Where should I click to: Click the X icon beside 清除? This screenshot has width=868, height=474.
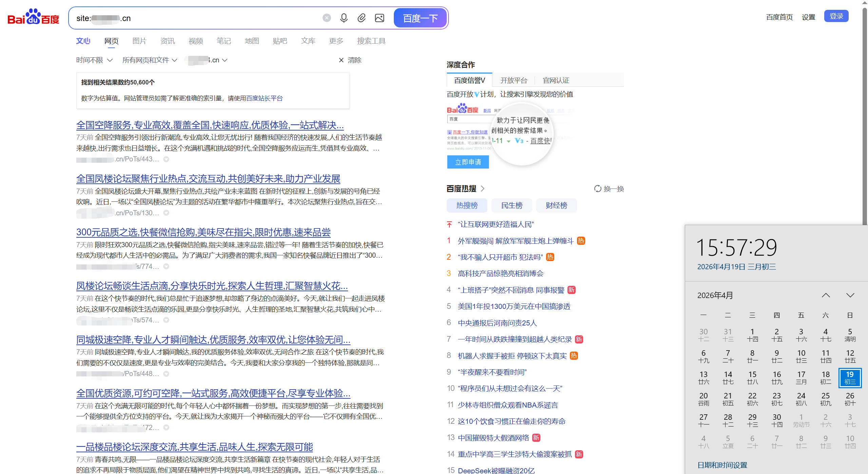pyautogui.click(x=341, y=60)
